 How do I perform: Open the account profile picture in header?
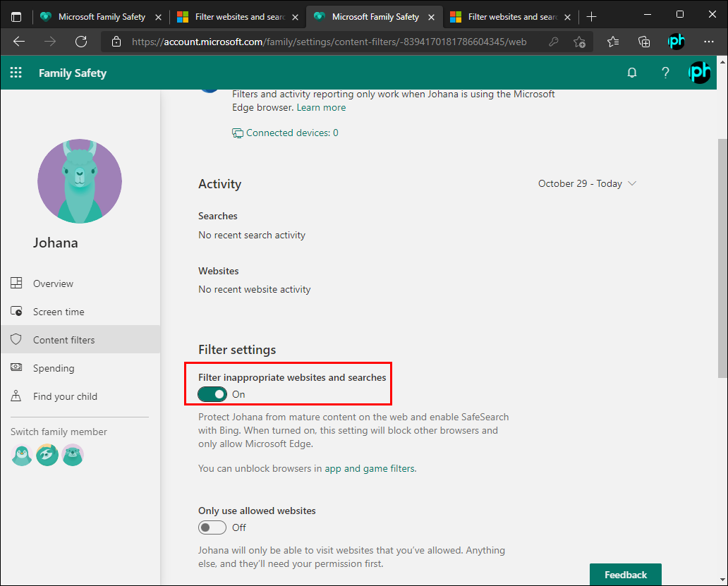click(x=699, y=73)
